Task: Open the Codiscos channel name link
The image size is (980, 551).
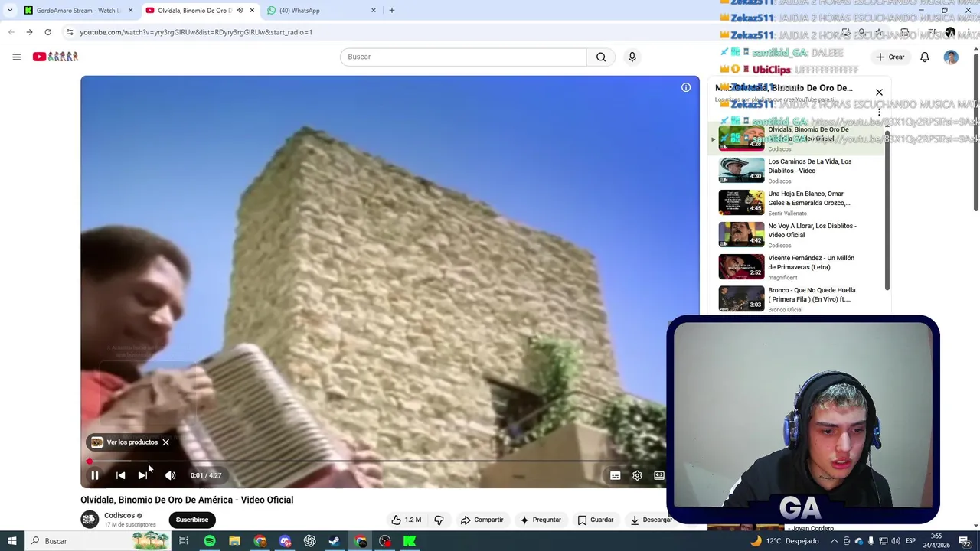Action: click(x=119, y=515)
